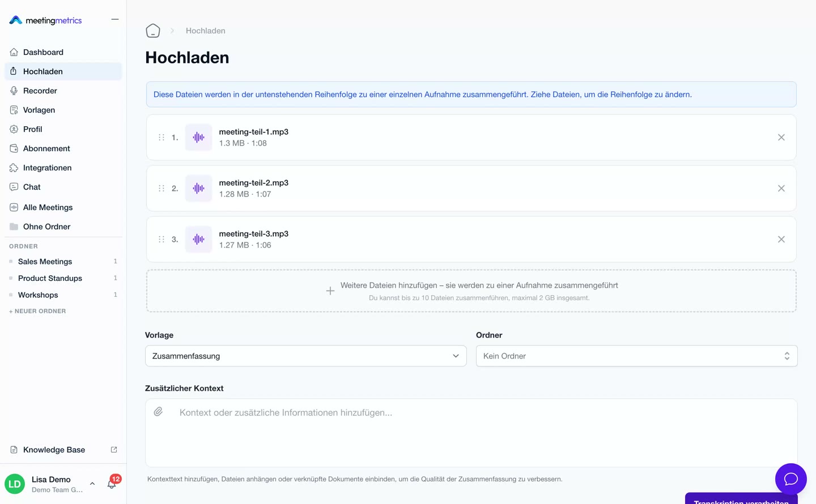The height and width of the screenshot is (504, 816).
Task: Click the Vorlagen template icon
Action: coord(14,110)
